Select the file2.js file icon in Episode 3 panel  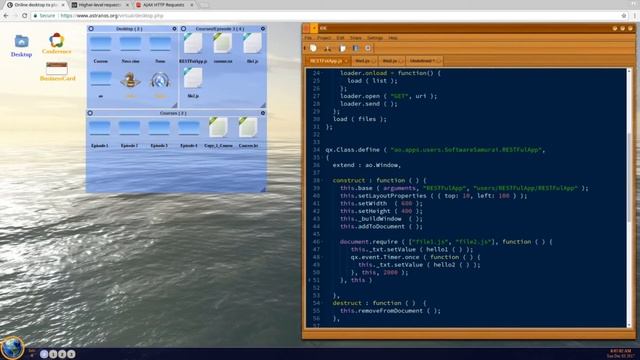(x=193, y=78)
